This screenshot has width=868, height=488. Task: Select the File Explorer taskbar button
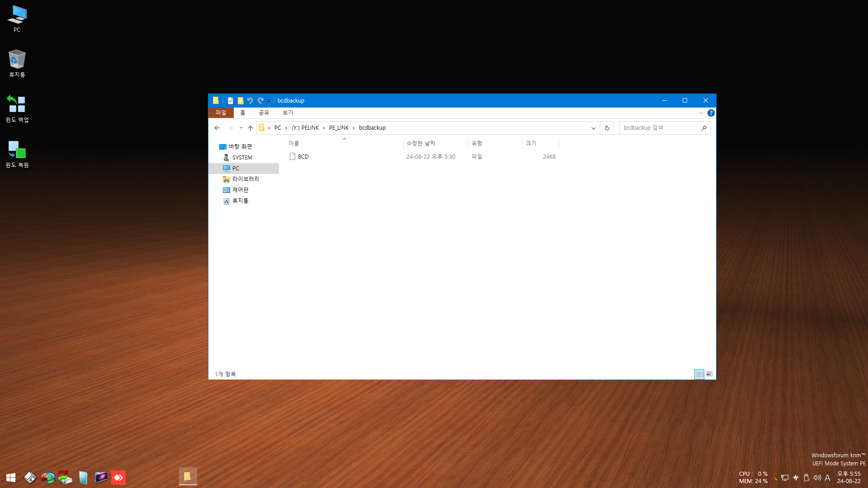coord(188,477)
